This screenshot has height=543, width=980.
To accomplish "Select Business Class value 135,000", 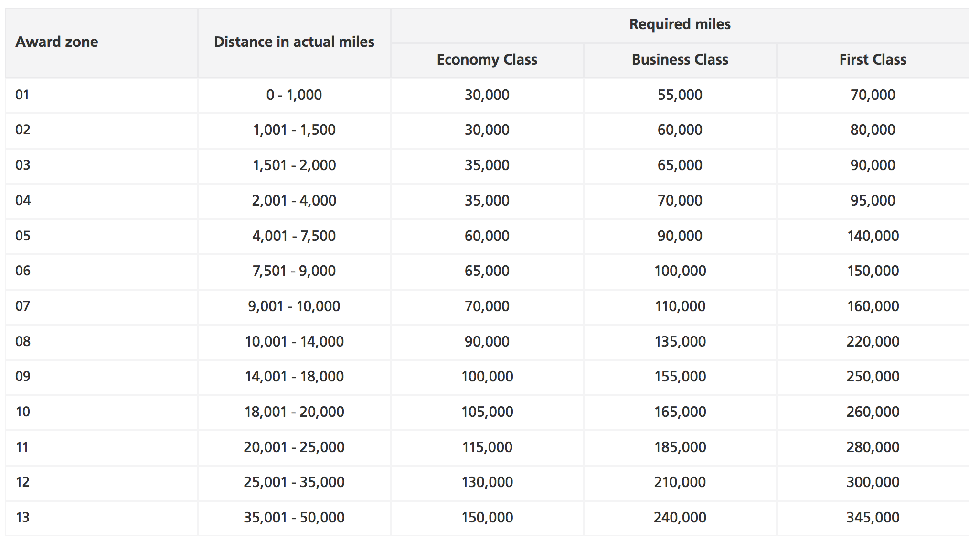I will [x=680, y=341].
